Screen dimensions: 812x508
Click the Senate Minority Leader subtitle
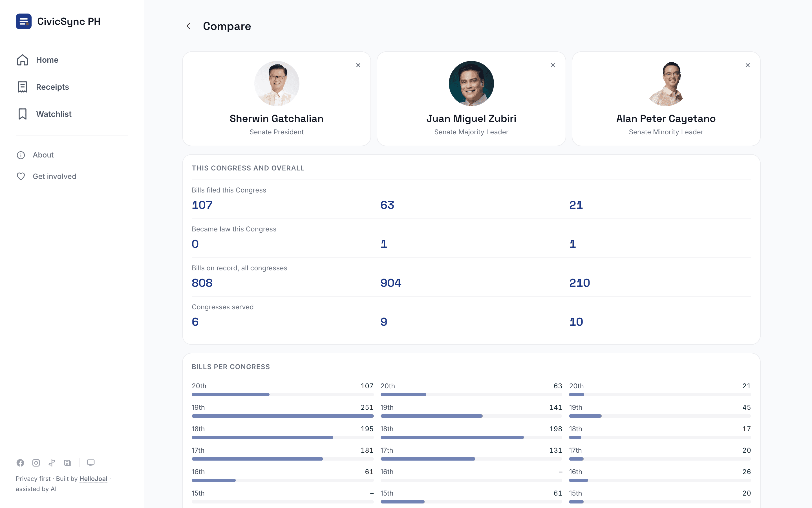coord(666,132)
